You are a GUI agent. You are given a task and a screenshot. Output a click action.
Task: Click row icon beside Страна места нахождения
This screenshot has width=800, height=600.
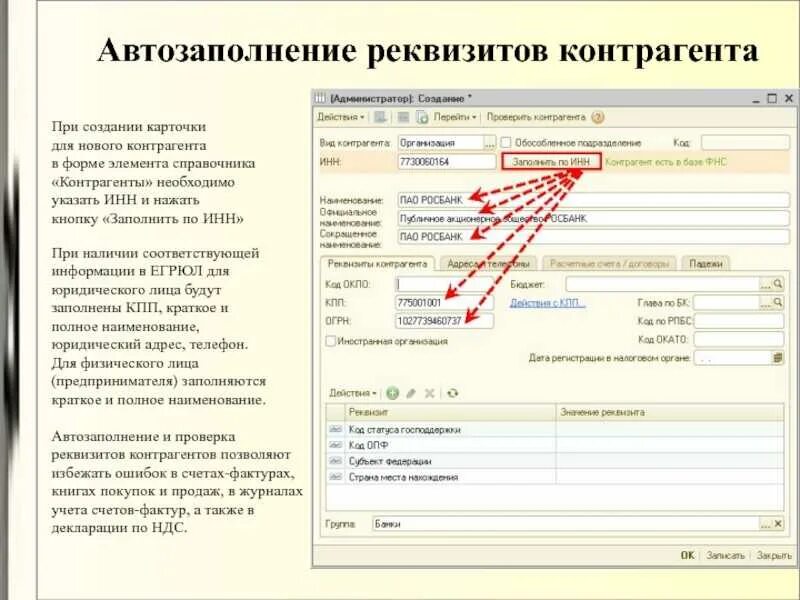(335, 477)
